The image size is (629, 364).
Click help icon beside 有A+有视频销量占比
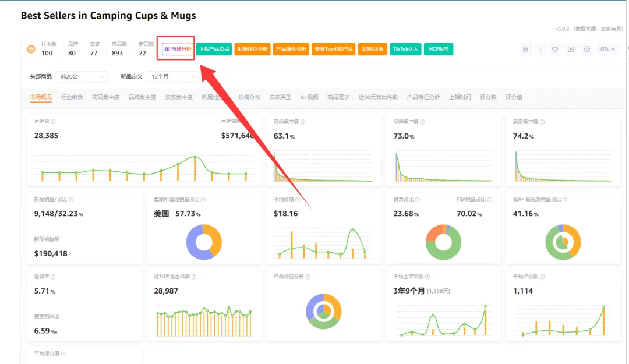(565, 199)
